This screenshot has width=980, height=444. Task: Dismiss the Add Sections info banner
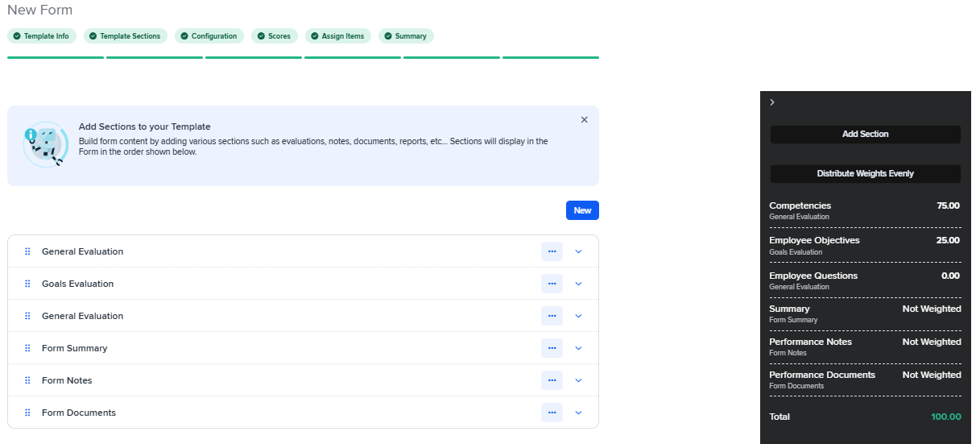[584, 120]
